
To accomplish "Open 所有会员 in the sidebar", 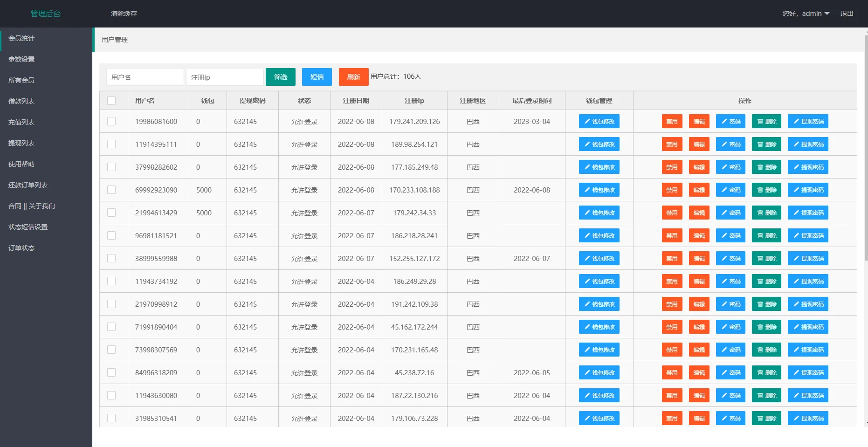I will tap(21, 80).
